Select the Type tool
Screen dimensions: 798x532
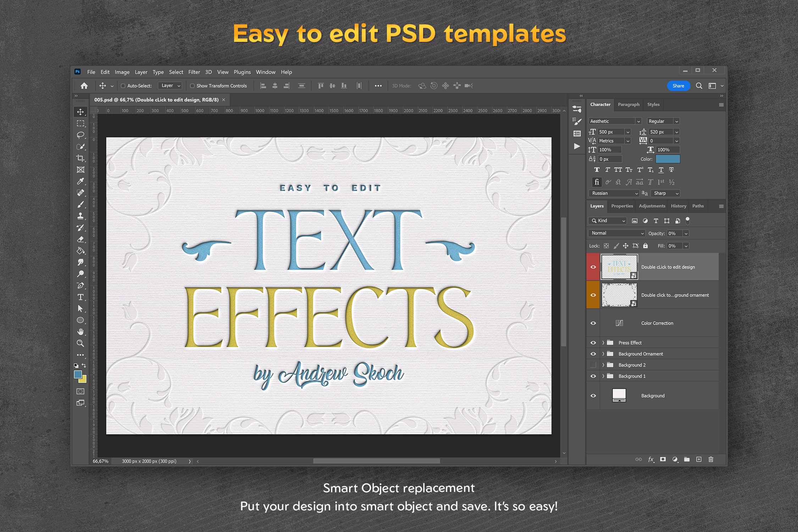tap(81, 297)
